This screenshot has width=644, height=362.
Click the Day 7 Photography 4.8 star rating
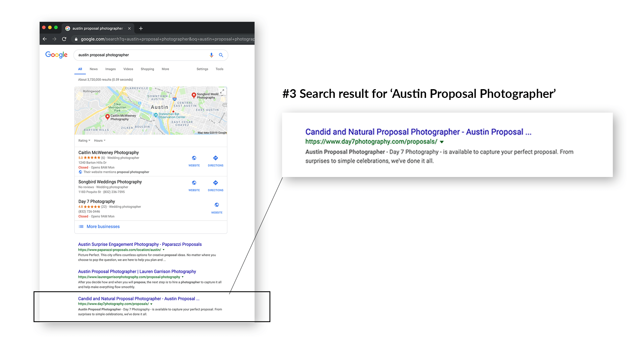click(x=92, y=207)
